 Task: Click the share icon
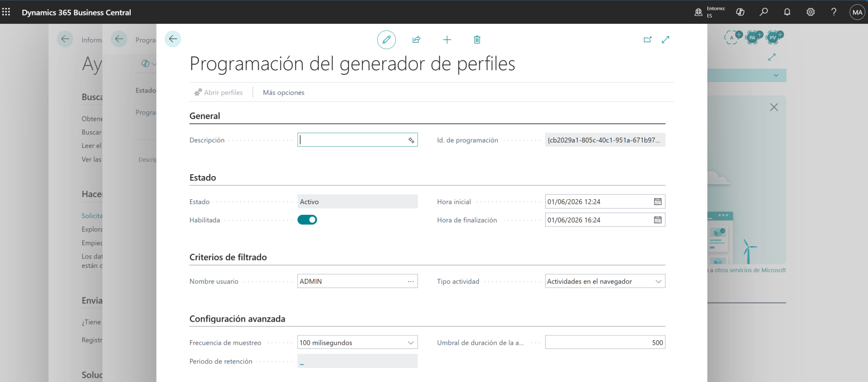(x=416, y=40)
